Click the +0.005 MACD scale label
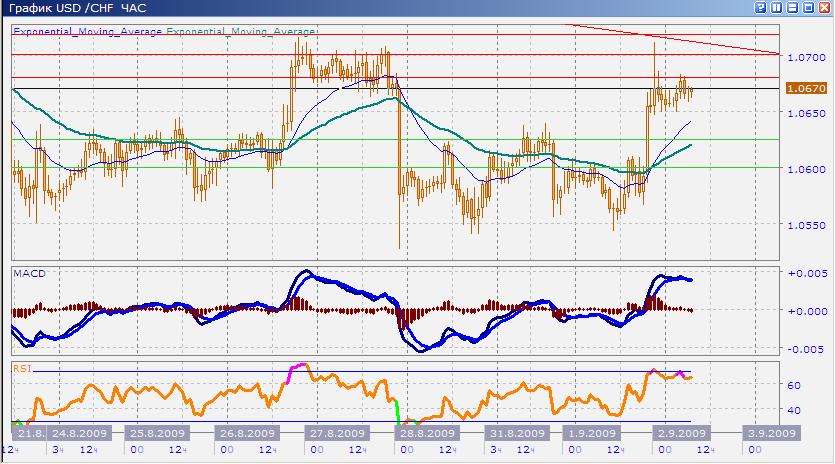Screen dimensions: 835x464 pyautogui.click(x=805, y=273)
